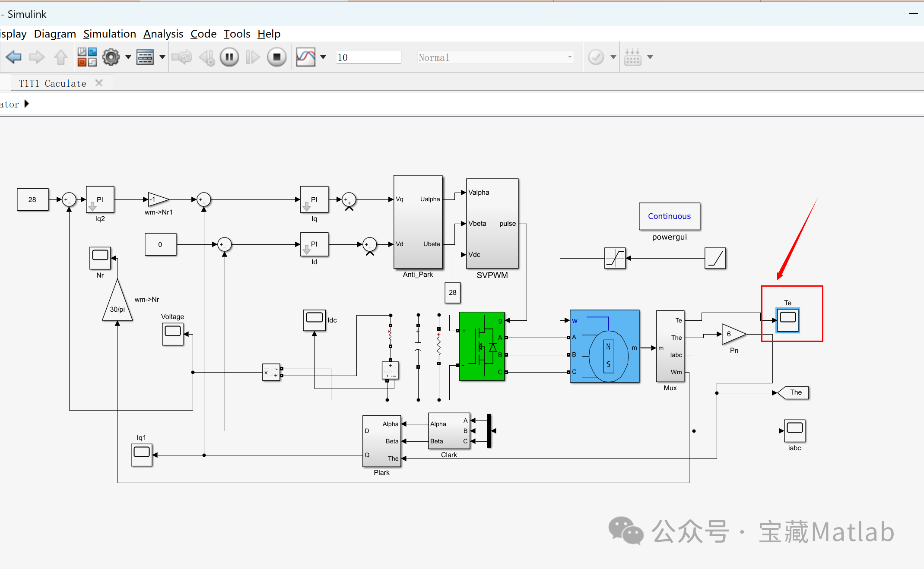Click the Back navigation arrow in toolbar

click(x=13, y=57)
